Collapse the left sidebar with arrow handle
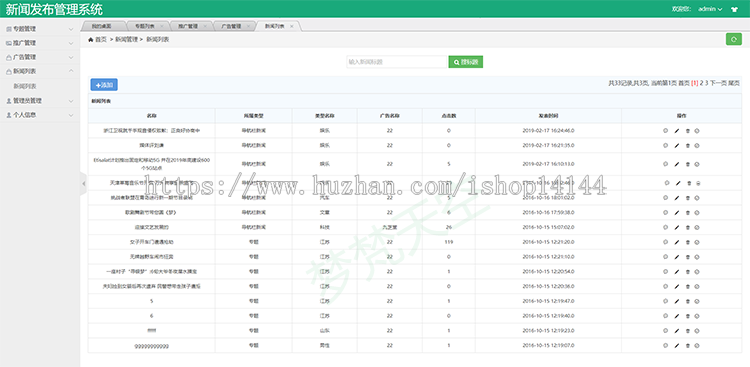The image size is (750, 367). pyautogui.click(x=83, y=183)
